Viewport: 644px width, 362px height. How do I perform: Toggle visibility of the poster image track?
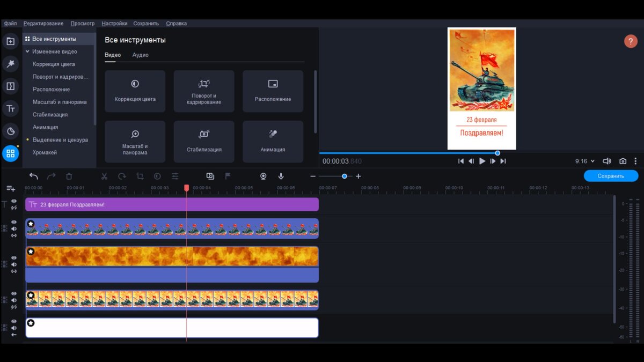[14, 294]
